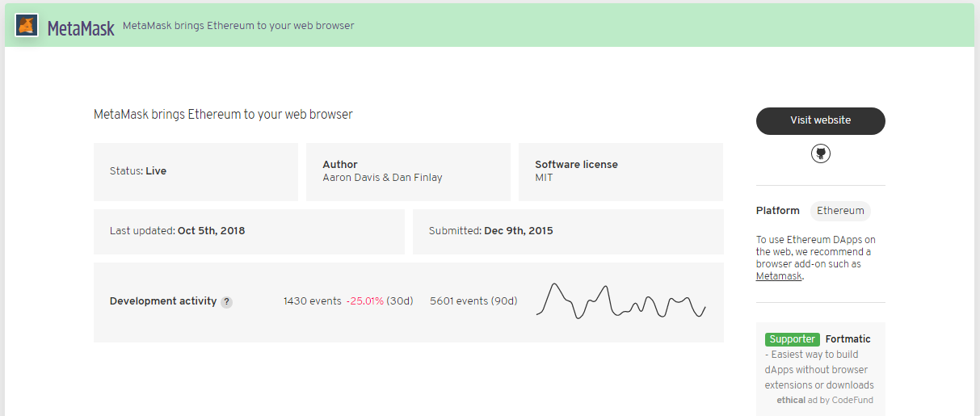Image resolution: width=980 pixels, height=416 pixels.
Task: Click the 1430 events 30-day stat
Action: click(313, 301)
